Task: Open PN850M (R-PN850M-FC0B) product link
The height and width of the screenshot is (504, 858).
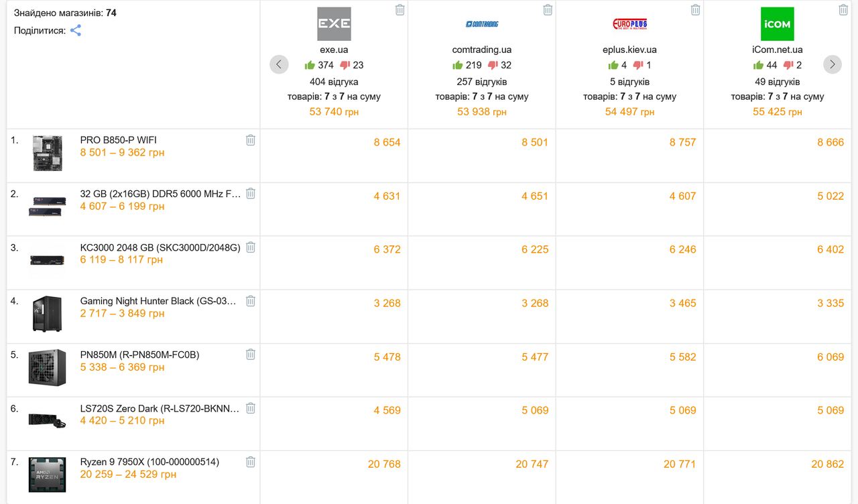Action: tap(140, 355)
